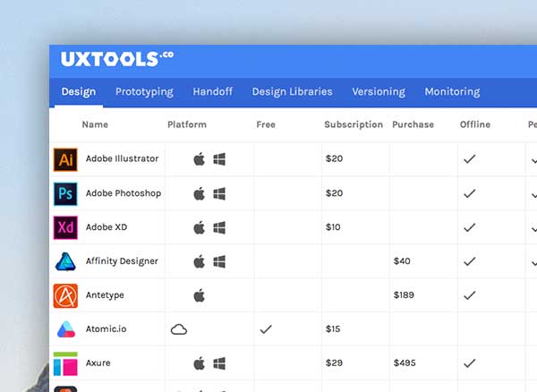Click Apple platform icon for Affinity Designer
Screen dimensions: 537x392
click(199, 261)
